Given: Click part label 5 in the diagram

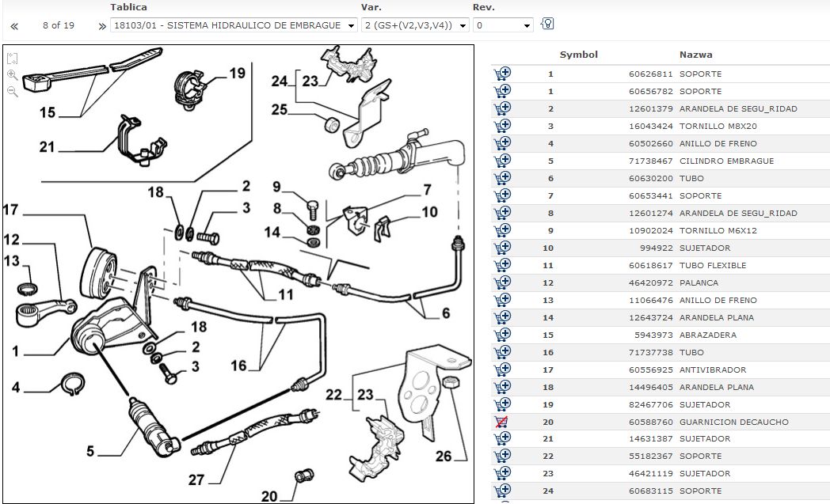Looking at the screenshot, I should [91, 452].
